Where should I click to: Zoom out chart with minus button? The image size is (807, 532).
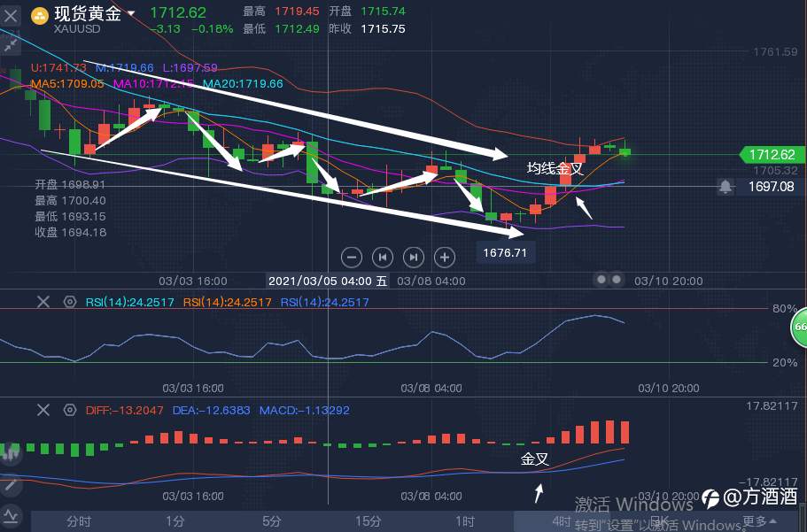352,258
